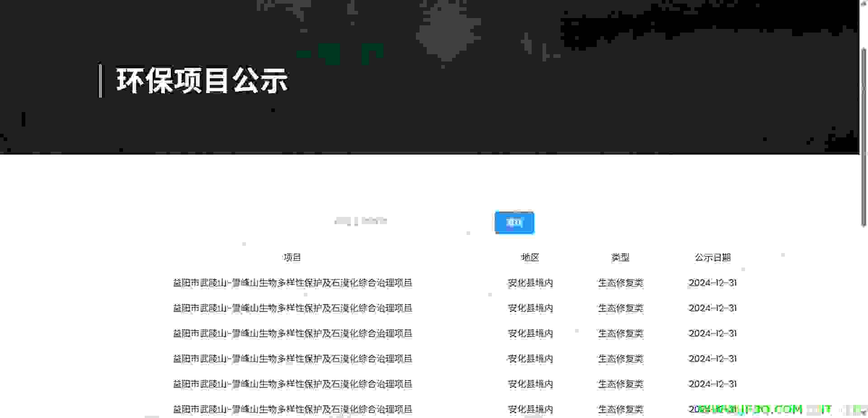Click the 公示日期 column header
Image resolution: width=868 pixels, height=418 pixels.
coord(712,258)
